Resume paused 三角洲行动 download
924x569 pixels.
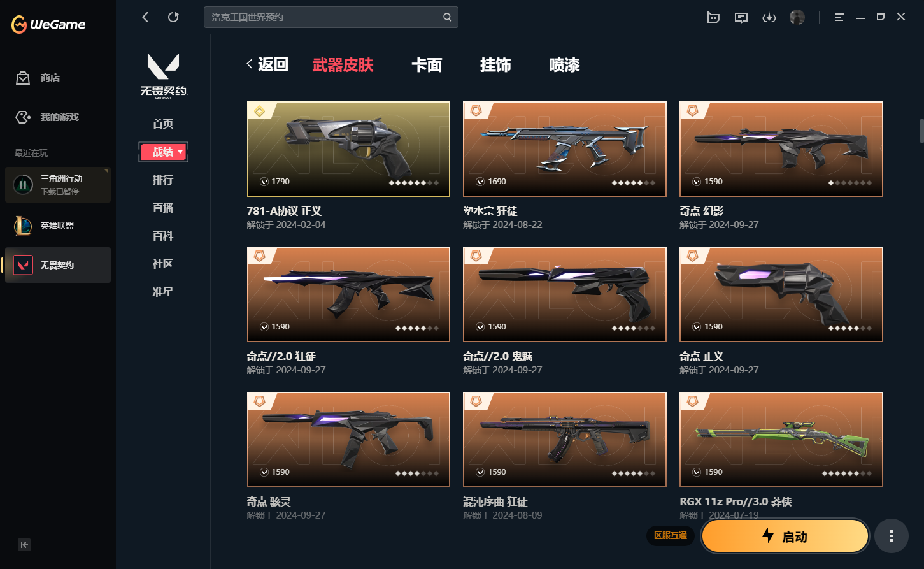(x=24, y=185)
